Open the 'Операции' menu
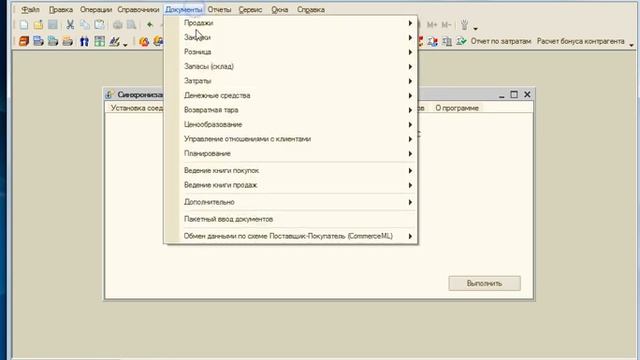640x360 pixels. (96, 9)
